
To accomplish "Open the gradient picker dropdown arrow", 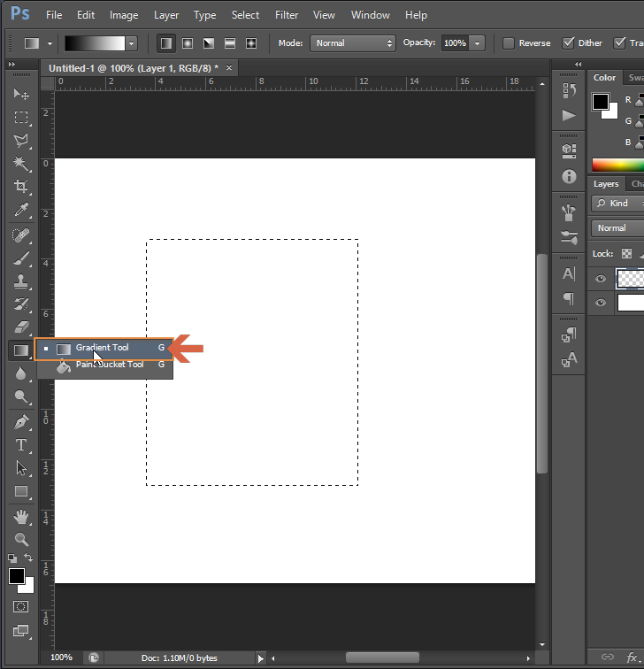I will click(x=131, y=43).
